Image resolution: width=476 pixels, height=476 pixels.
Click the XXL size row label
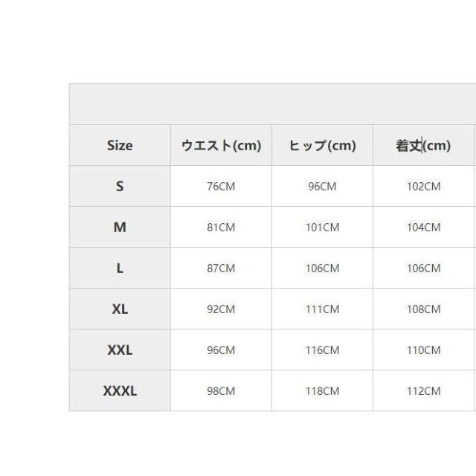[x=120, y=350]
